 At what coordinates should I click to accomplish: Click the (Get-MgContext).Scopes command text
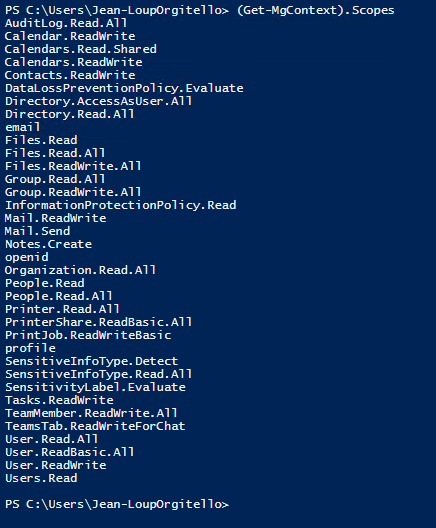coord(315,10)
